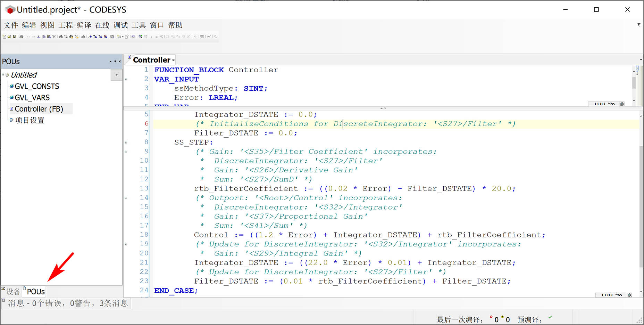Screen dimensions: 644x325
Task: Undo the last edit with the undo arrow
Action: click(x=28, y=36)
